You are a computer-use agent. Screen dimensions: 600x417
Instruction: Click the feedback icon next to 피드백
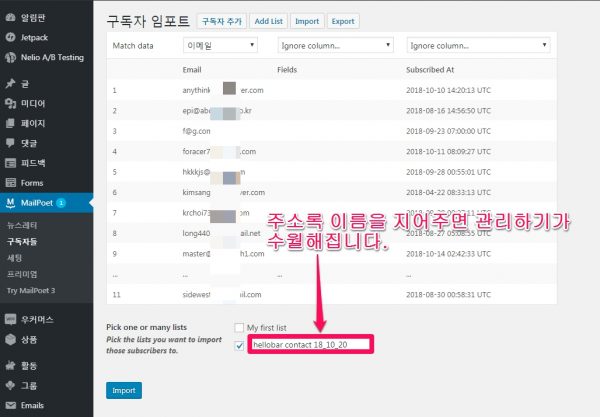[10, 163]
